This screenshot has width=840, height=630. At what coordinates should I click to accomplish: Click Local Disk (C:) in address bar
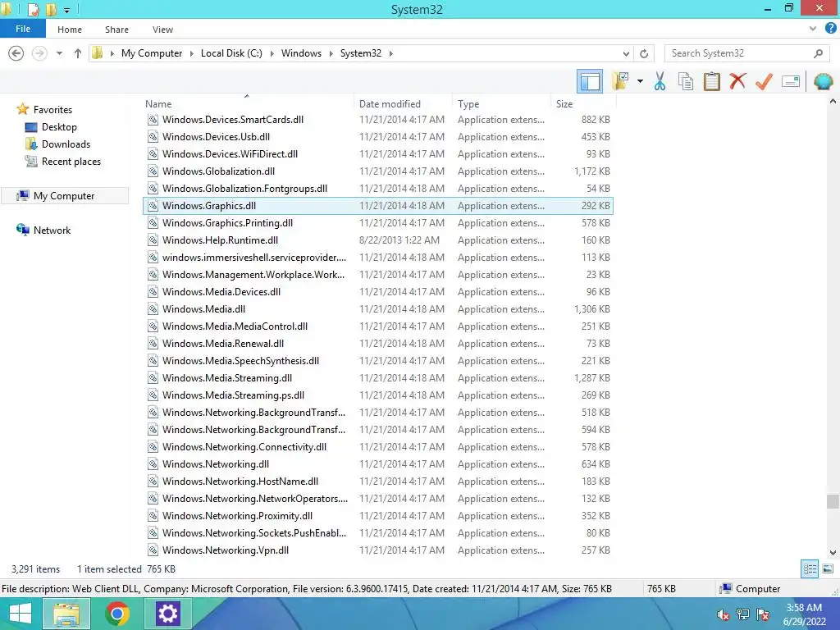[x=231, y=53]
